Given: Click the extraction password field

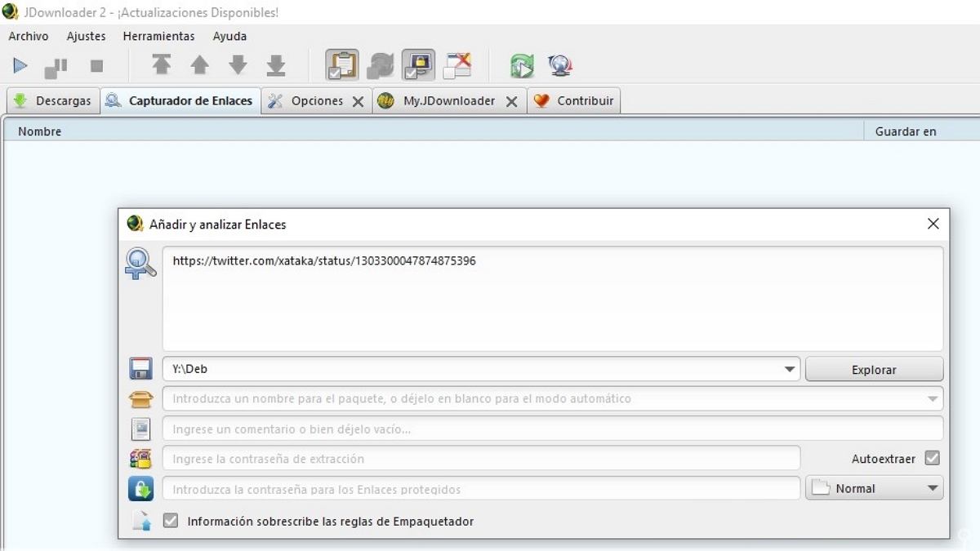Looking at the screenshot, I should tap(481, 459).
